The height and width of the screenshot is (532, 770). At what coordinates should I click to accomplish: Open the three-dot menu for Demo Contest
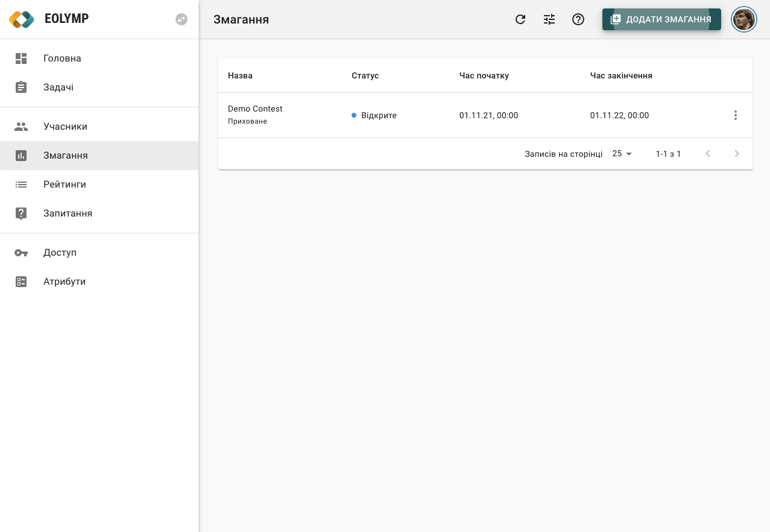(735, 115)
